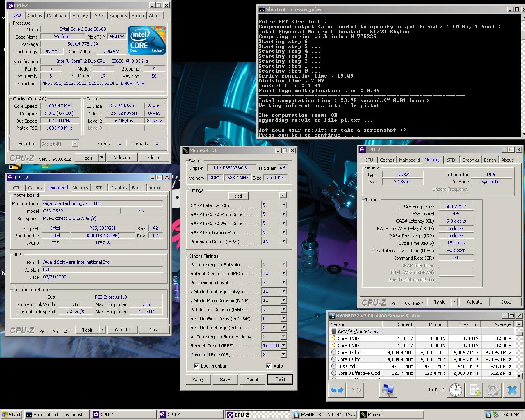Click HWiNFO tray icon in system tray
The image size is (525, 420).
[488, 415]
